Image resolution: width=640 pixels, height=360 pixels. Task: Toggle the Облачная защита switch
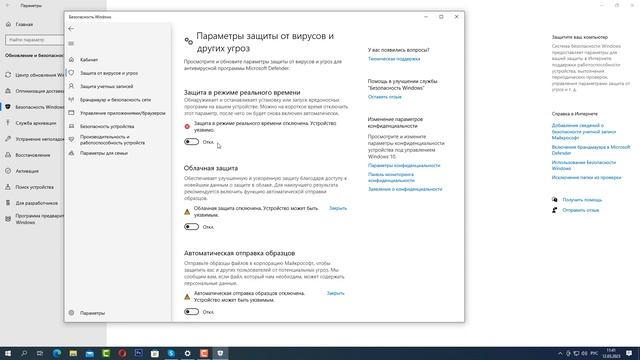[x=191, y=227]
